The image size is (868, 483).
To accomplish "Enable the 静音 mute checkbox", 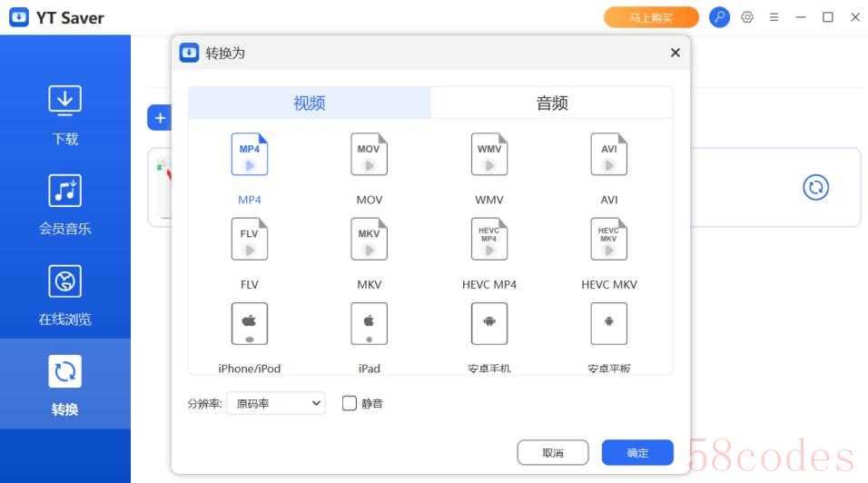I will (350, 403).
